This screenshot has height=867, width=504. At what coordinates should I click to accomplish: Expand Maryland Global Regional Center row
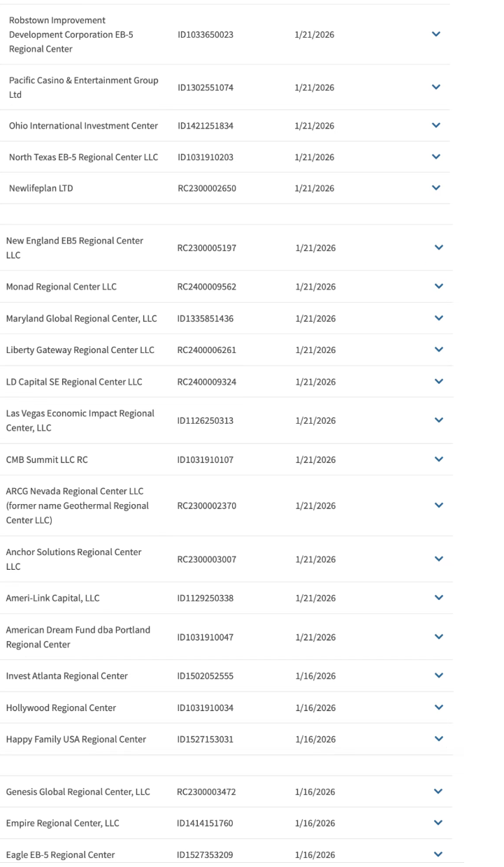(x=439, y=319)
